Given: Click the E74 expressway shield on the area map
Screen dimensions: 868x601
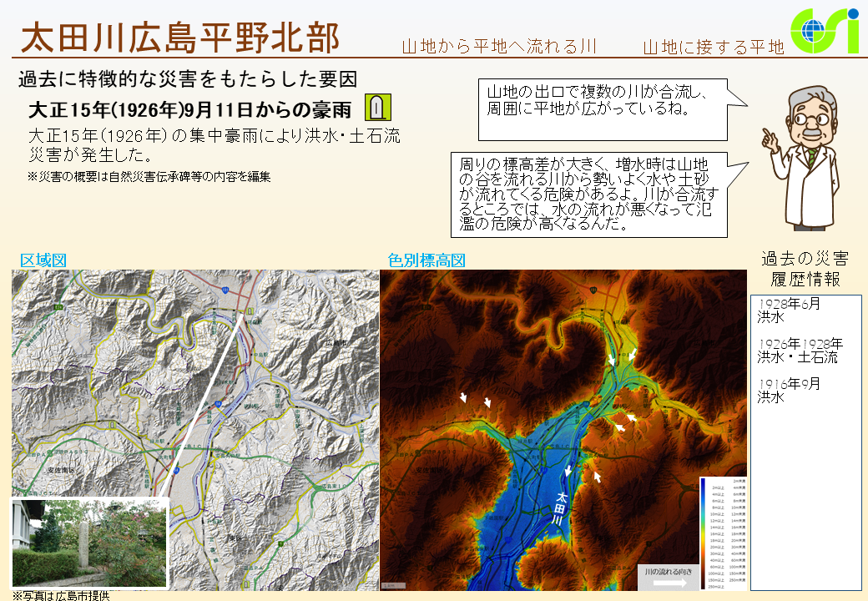Looking at the screenshot, I should [x=58, y=306].
